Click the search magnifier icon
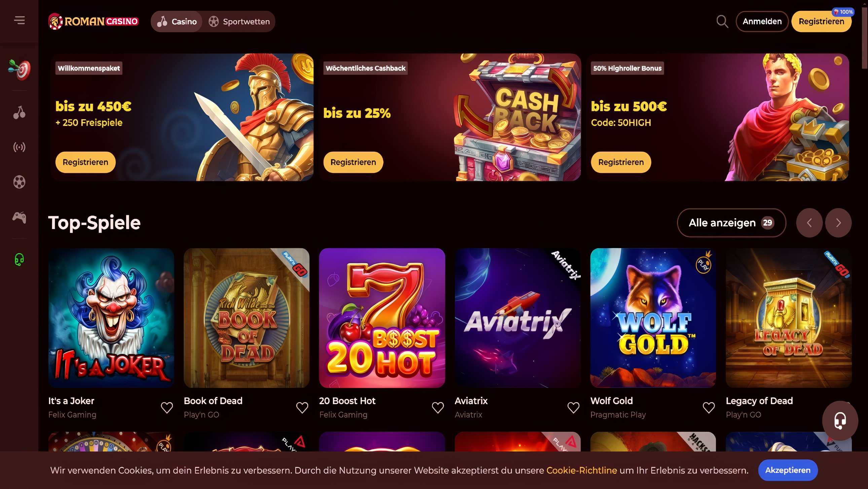The width and height of the screenshot is (868, 489). click(722, 22)
